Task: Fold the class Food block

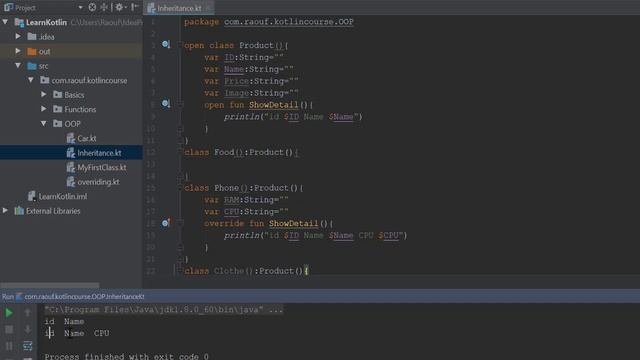Action: tap(180, 152)
